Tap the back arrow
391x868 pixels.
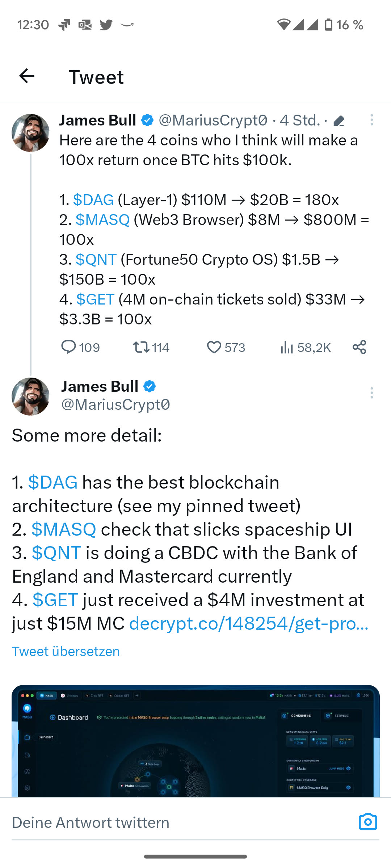(27, 76)
